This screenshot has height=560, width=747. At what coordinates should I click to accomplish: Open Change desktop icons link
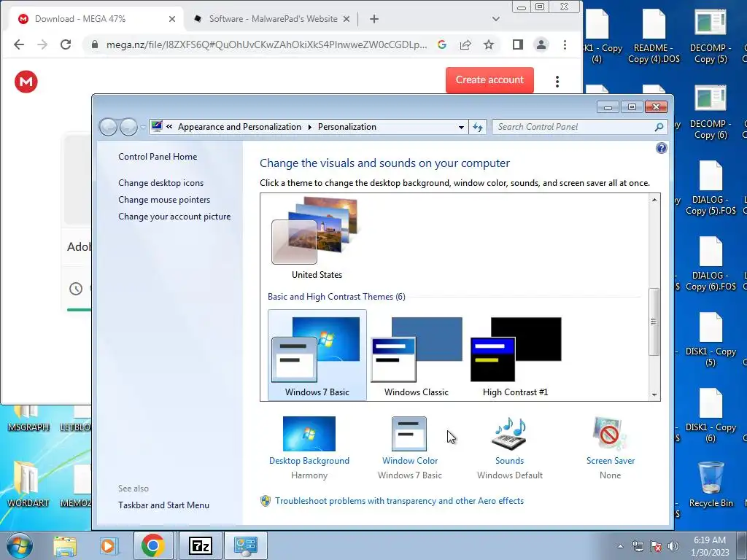[161, 183]
